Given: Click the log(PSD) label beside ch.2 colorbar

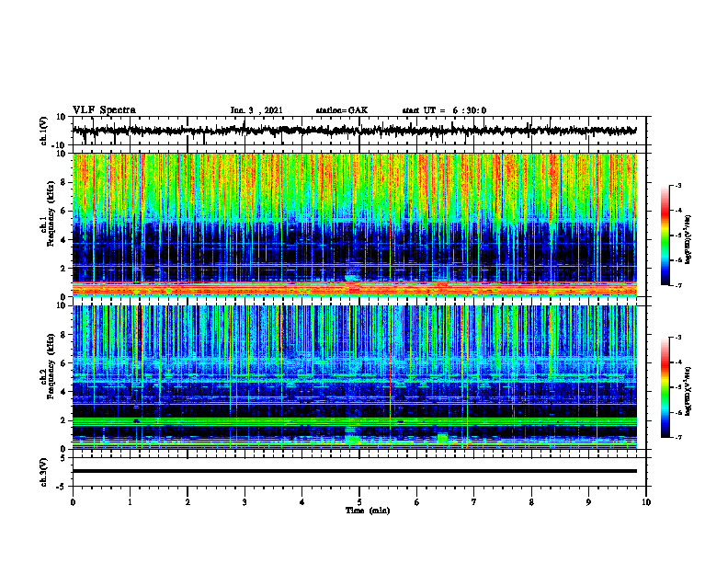Looking at the screenshot, I should pos(688,392).
